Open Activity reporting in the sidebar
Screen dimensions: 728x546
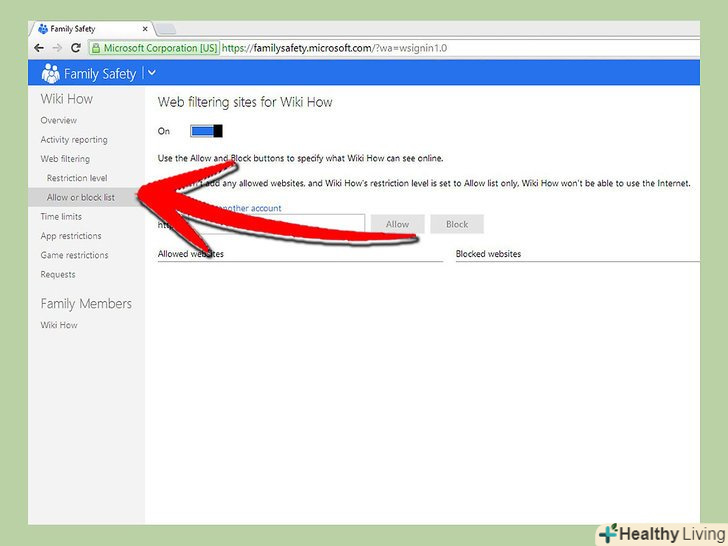pyautogui.click(x=74, y=140)
